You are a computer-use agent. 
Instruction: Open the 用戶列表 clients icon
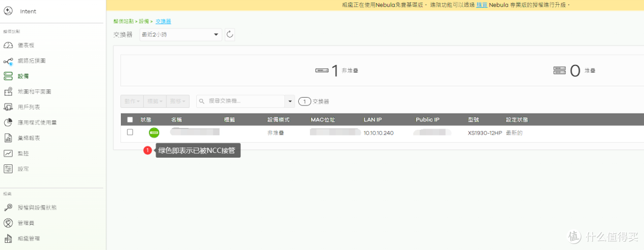(8, 107)
